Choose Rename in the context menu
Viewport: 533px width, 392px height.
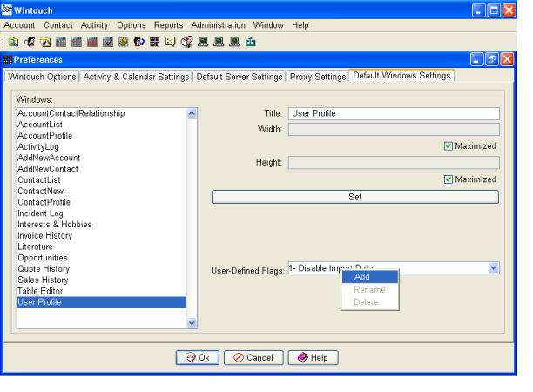370,290
